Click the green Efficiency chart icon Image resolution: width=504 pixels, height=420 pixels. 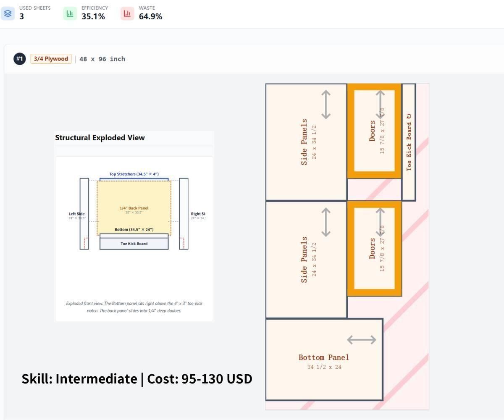click(70, 13)
